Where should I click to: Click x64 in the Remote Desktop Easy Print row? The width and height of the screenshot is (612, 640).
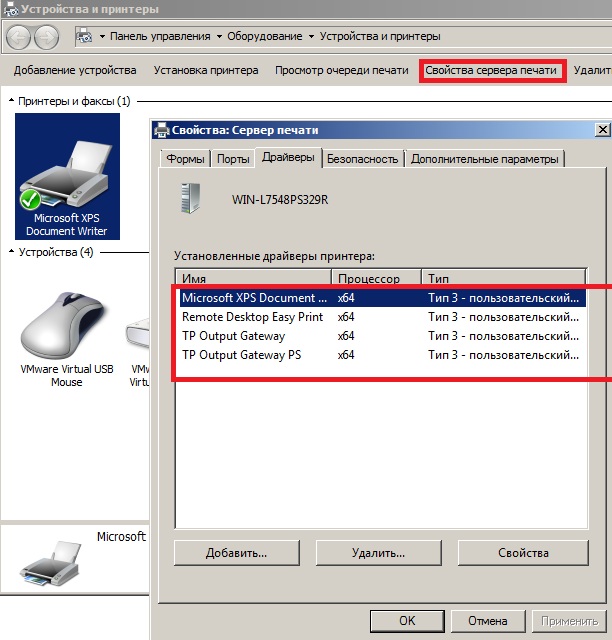point(346,317)
